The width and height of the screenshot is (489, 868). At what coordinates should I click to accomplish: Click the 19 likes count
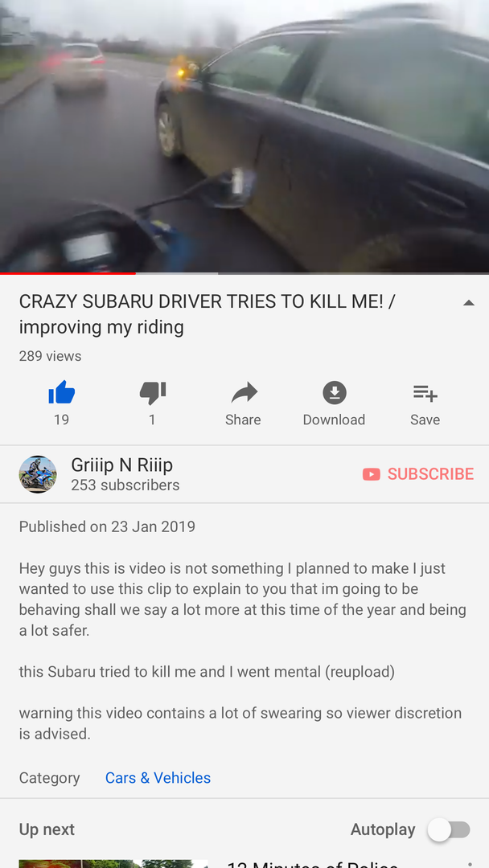coord(61,420)
